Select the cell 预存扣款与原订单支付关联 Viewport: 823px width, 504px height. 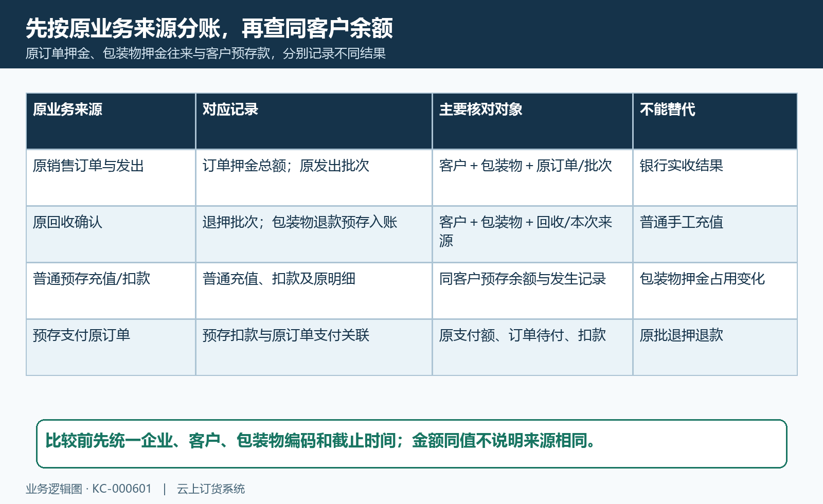pos(314,347)
